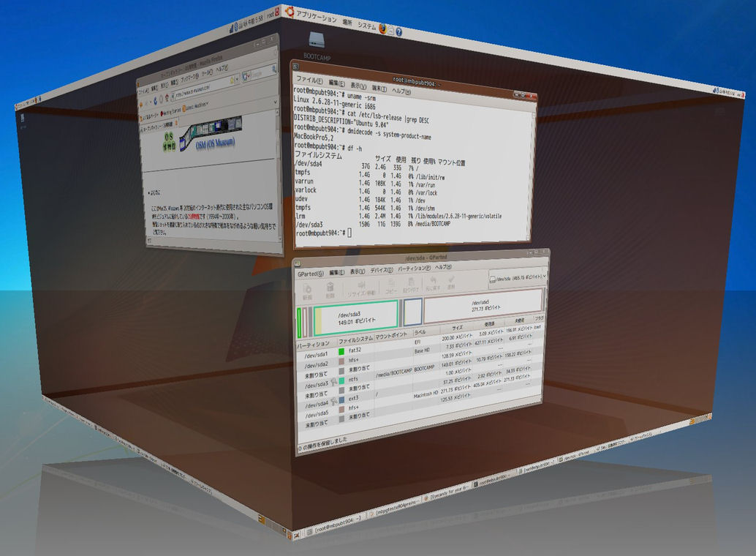Open the terminal's Terminal (端末) menu
Image resolution: width=756 pixels, height=556 pixels.
[379, 89]
